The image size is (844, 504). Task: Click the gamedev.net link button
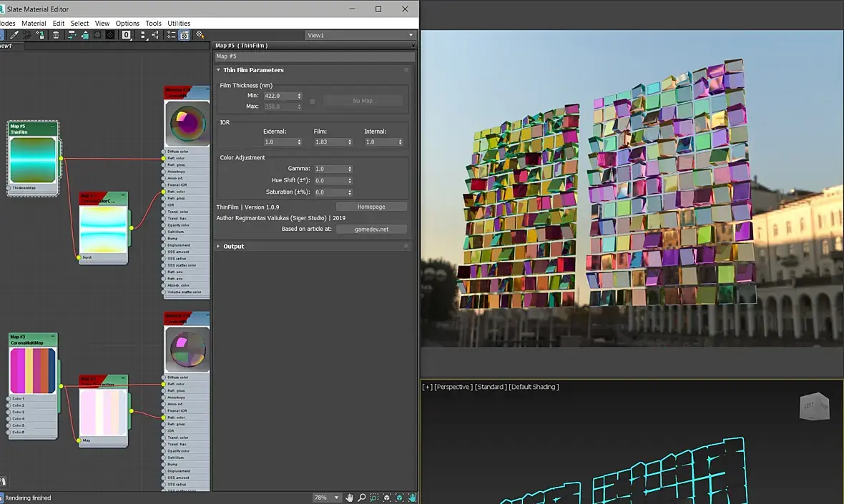(371, 229)
